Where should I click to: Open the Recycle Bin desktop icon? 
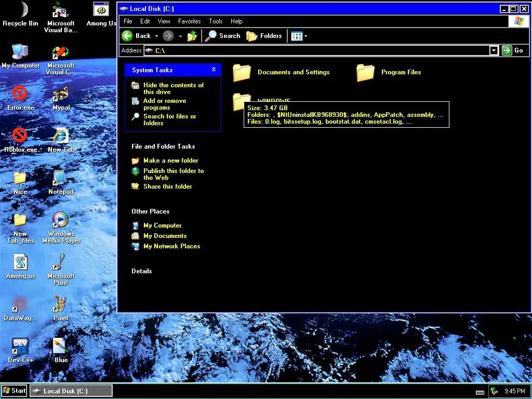[20, 14]
